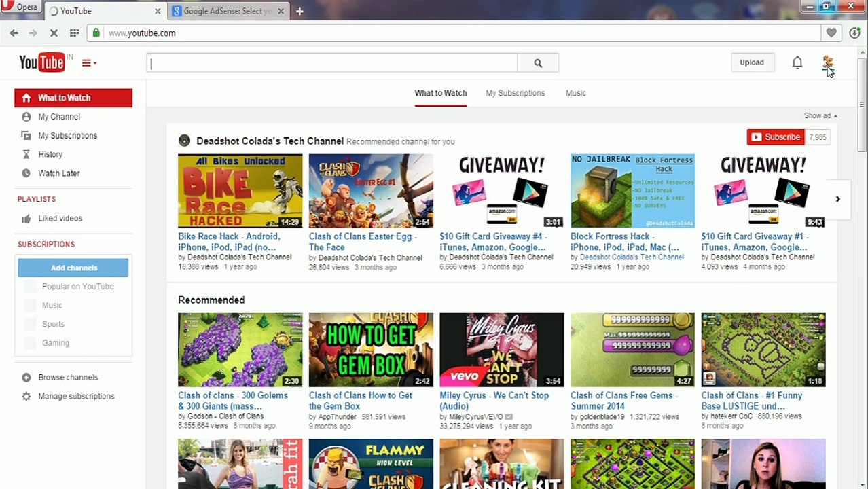
Task: Open Manage subscriptions
Action: 76,397
